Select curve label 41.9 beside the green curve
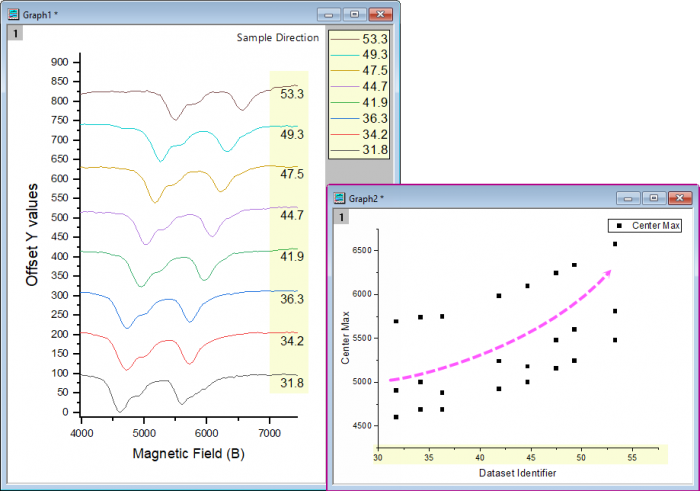 tap(292, 256)
